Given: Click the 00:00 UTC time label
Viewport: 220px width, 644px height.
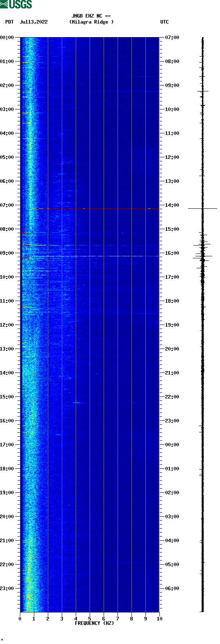Looking at the screenshot, I should coord(172,445).
